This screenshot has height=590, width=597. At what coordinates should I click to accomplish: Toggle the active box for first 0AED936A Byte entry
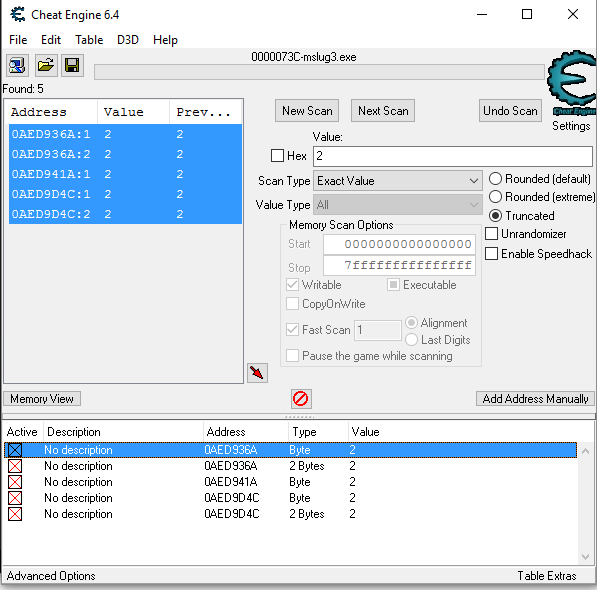(15, 450)
